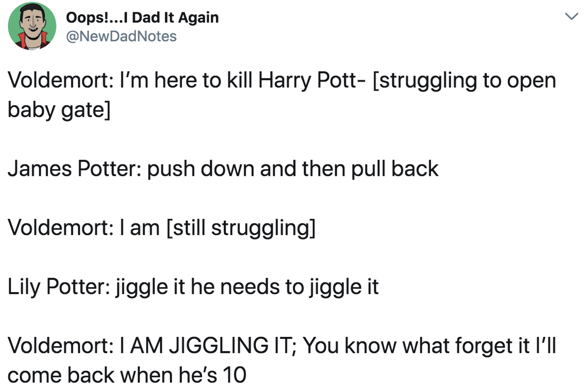Expand the tweet options chevron
Screen dimensions: 588x390
571,17
